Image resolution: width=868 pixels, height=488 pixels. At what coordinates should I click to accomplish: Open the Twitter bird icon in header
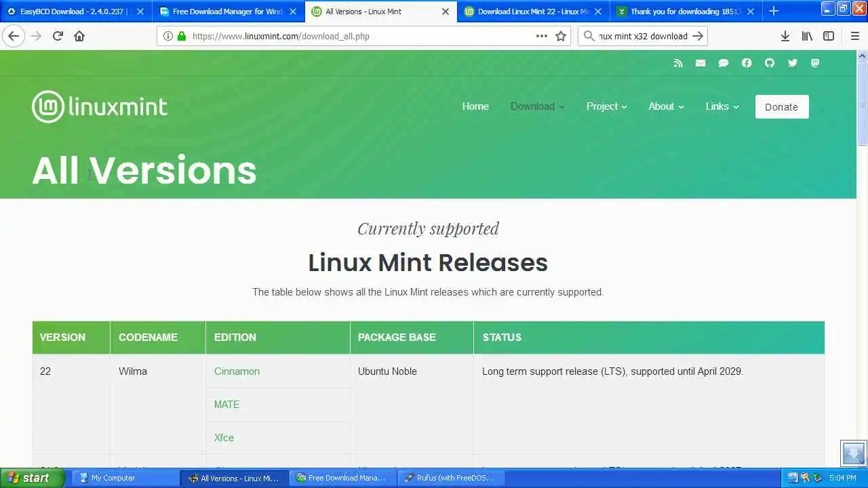(793, 63)
